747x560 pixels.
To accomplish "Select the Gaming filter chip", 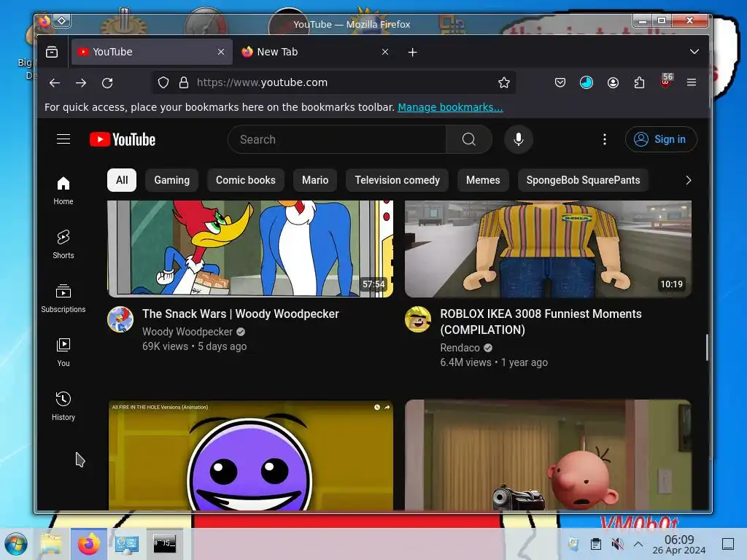I will pyautogui.click(x=171, y=180).
